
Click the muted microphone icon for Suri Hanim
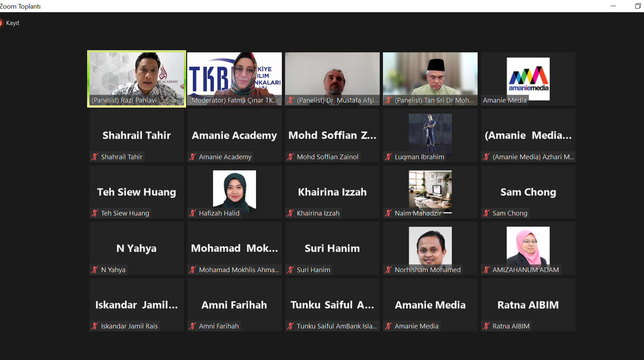[290, 270]
